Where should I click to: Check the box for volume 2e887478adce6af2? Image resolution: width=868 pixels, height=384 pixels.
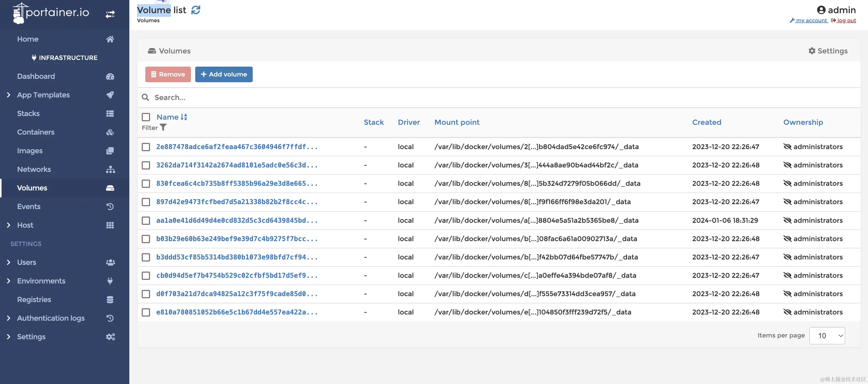[x=146, y=147]
